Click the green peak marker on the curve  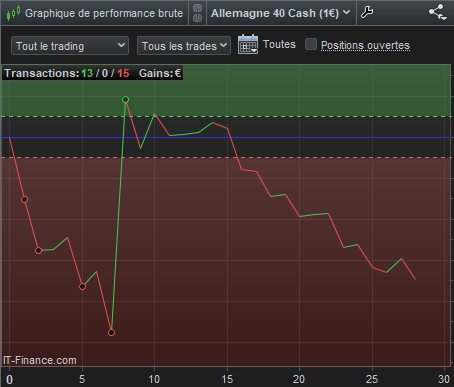[x=126, y=99]
